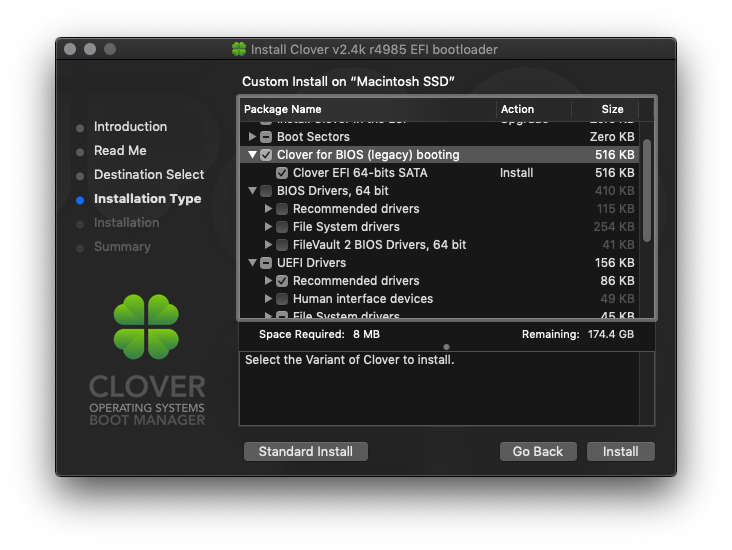Image resolution: width=732 pixels, height=550 pixels.
Task: Click the Remaining 174.4 GB value
Action: (611, 334)
